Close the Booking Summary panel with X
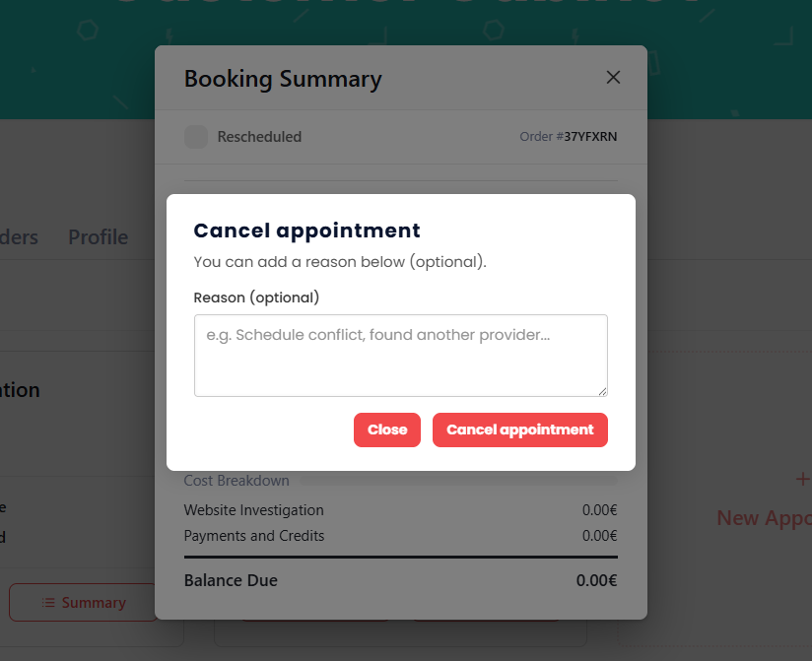This screenshot has width=812, height=661. click(613, 78)
